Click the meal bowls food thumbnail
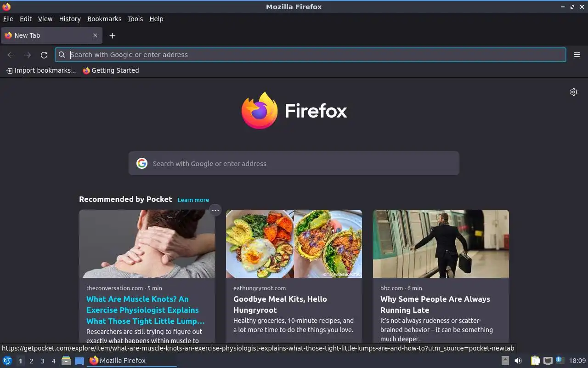Screen dimensions: 588x368 (294, 244)
